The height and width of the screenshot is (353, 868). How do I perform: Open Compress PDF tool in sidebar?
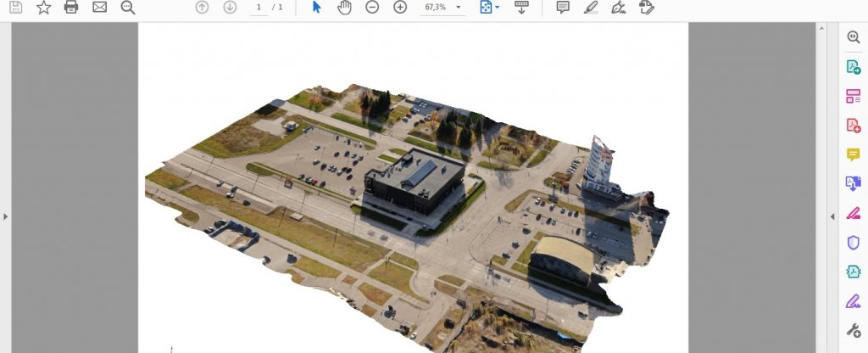(x=854, y=272)
